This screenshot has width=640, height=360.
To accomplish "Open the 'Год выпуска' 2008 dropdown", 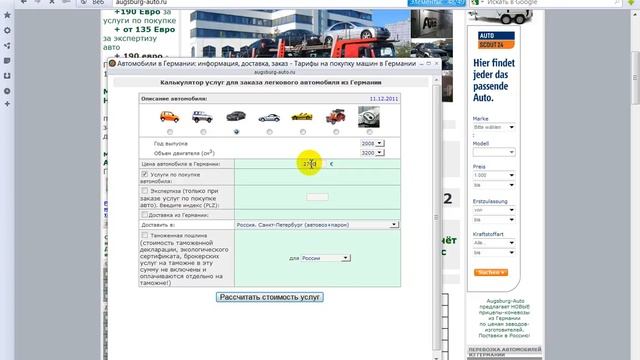I will click(x=372, y=143).
